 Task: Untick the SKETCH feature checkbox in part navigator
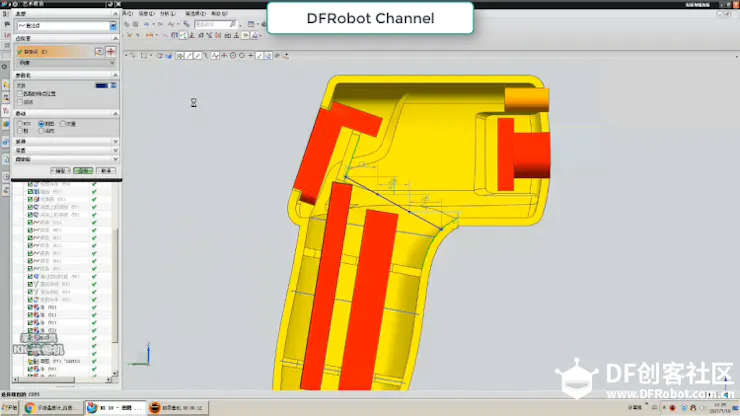(30, 361)
